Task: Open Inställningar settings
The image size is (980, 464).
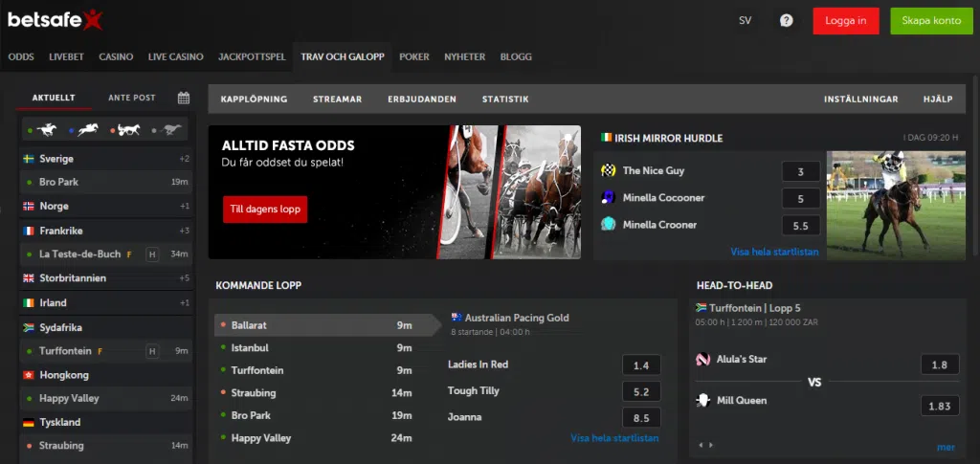Action: pos(861,99)
